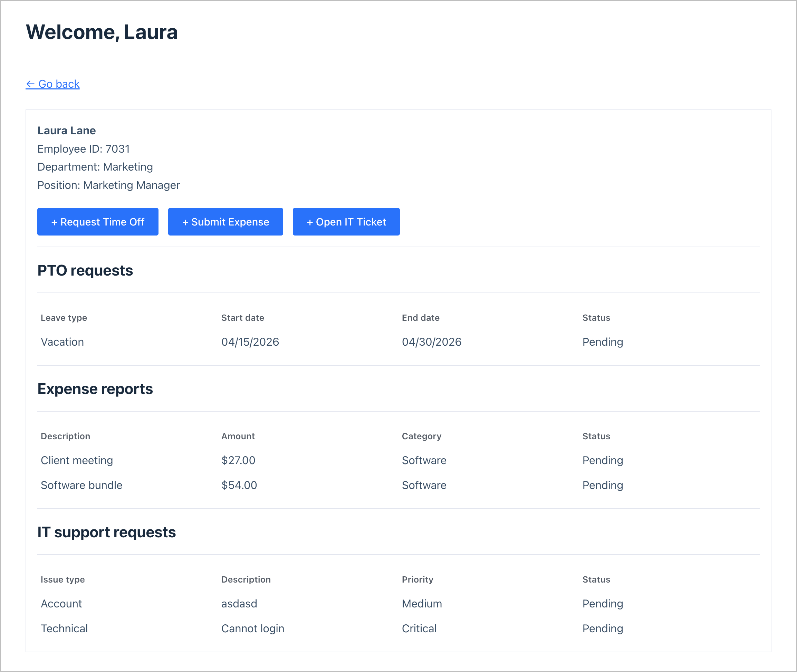The width and height of the screenshot is (797, 672).
Task: Click the + Submit Expense button
Action: coord(225,222)
